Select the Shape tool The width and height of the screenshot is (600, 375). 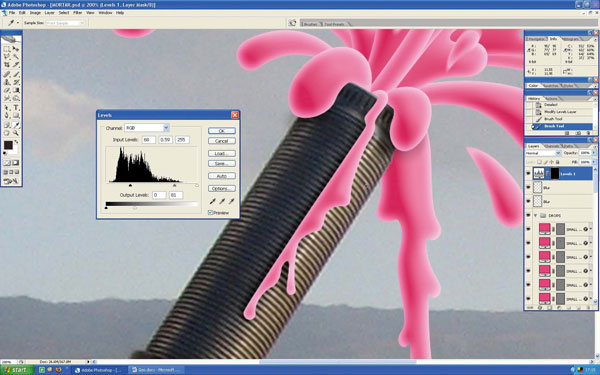(x=16, y=116)
